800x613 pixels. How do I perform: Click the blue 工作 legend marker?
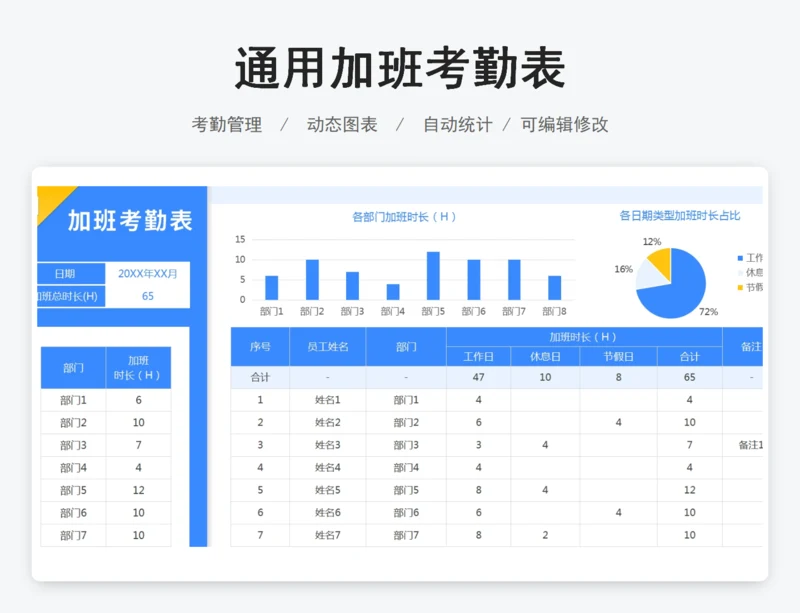click(740, 258)
